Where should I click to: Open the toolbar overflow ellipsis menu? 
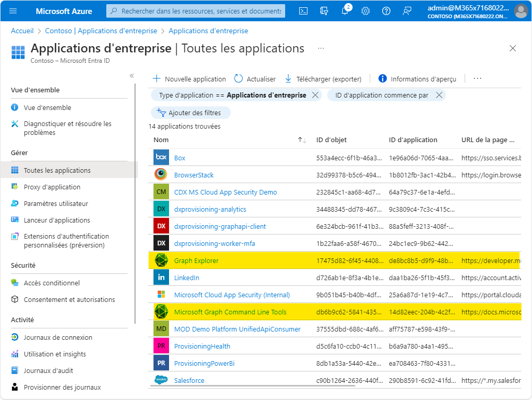coord(478,79)
